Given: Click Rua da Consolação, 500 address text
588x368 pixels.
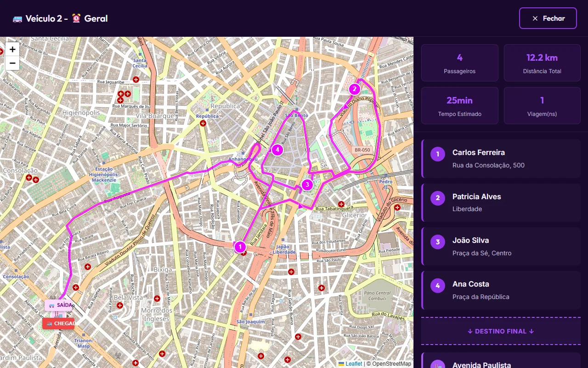Looking at the screenshot, I should click(x=488, y=165).
